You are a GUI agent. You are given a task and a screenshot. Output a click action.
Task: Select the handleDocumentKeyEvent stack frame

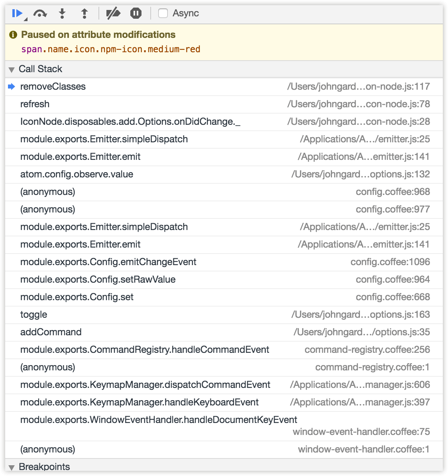159,420
